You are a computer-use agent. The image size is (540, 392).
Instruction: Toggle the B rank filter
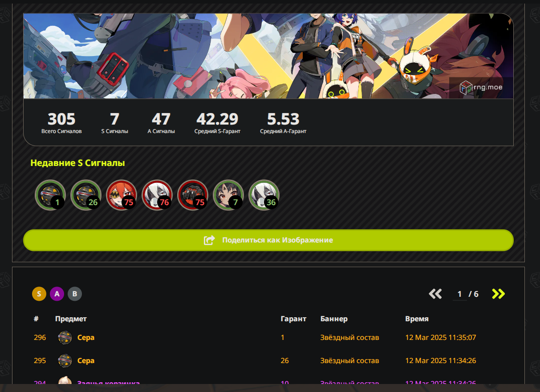(75, 294)
